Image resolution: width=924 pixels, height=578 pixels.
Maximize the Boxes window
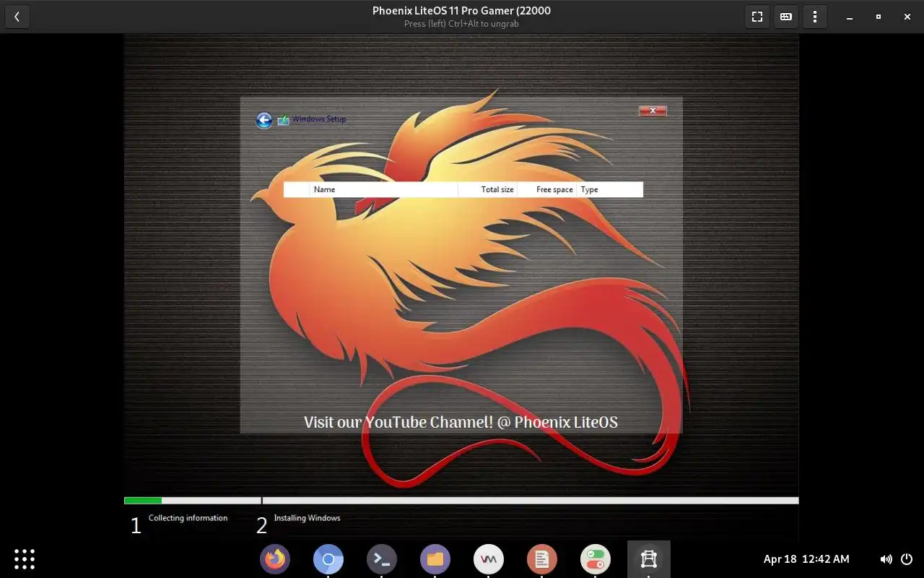coord(879,17)
